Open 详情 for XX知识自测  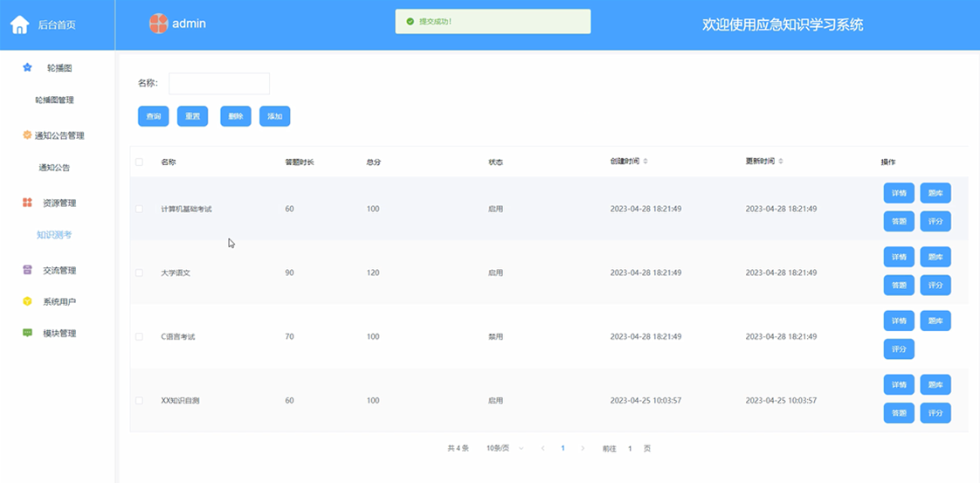pos(899,384)
